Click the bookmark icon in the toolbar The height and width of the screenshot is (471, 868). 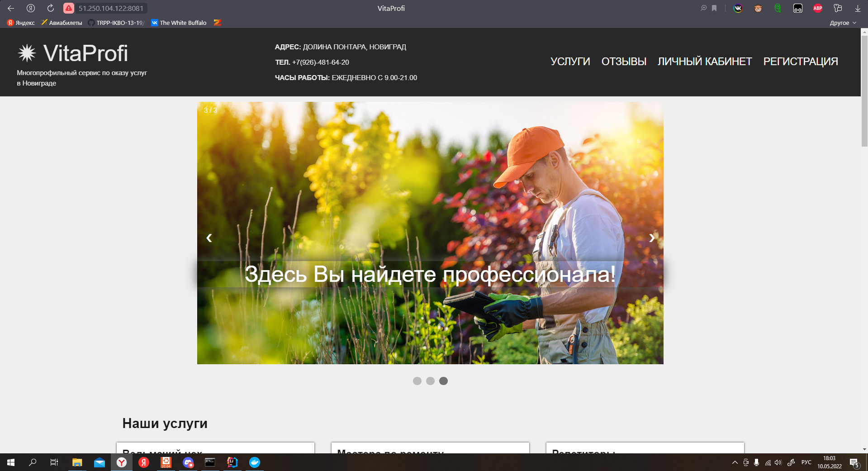pos(713,8)
